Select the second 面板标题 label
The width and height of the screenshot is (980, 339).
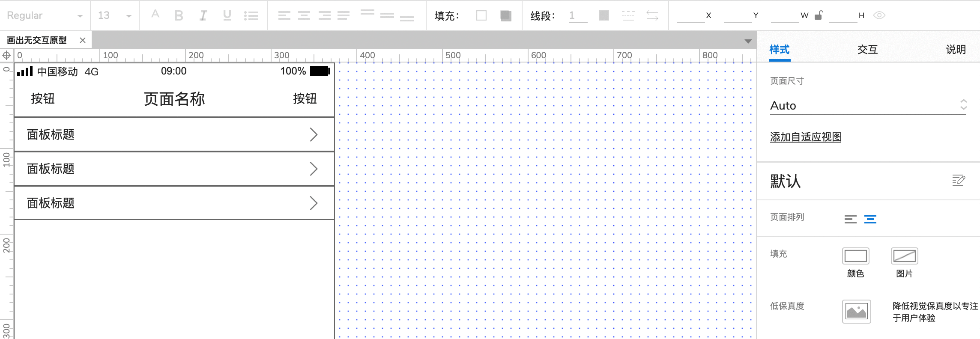pos(51,169)
